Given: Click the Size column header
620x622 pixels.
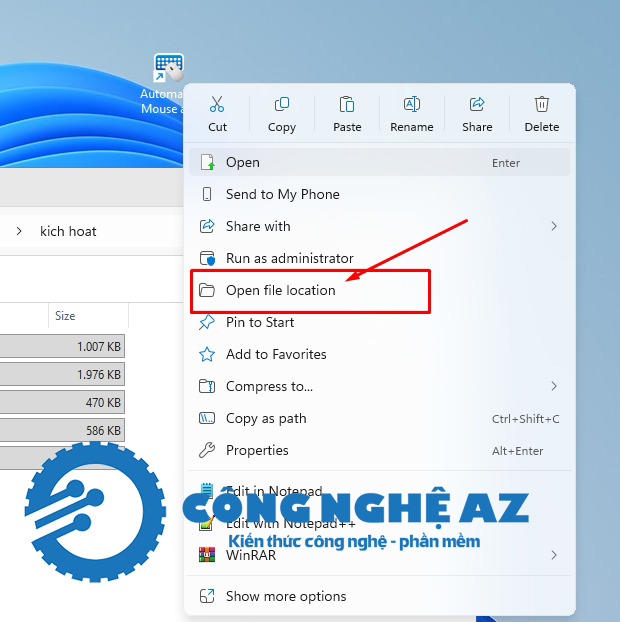Looking at the screenshot, I should click(x=65, y=316).
